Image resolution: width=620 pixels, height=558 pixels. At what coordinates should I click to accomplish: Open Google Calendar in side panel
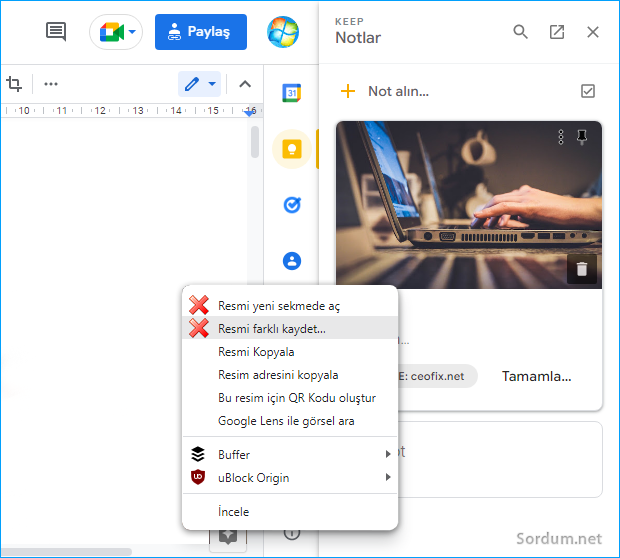coord(292,92)
